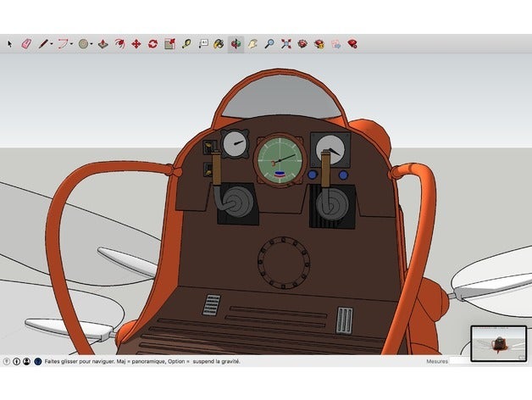This screenshot has height=400, width=532.
Task: Expand the Line tool dropdown arrow
Action: pos(52,44)
